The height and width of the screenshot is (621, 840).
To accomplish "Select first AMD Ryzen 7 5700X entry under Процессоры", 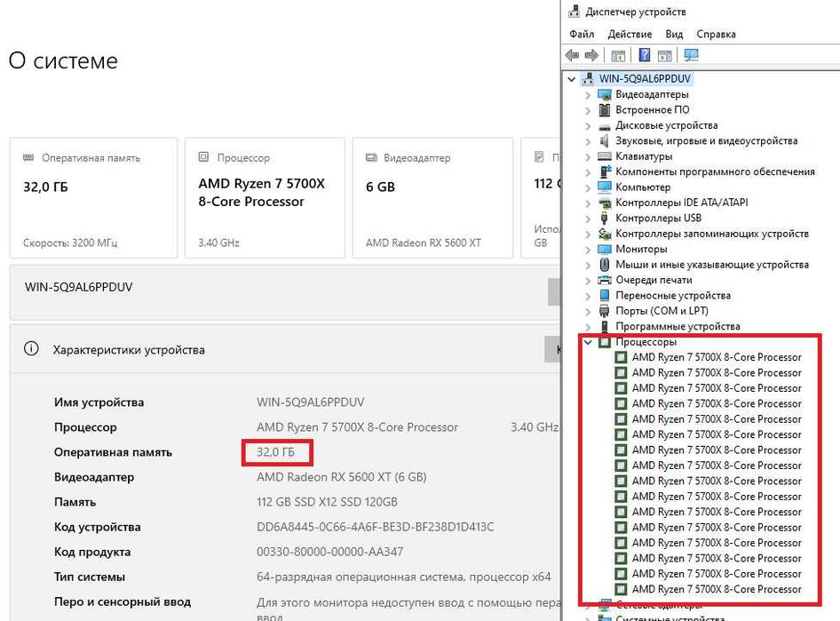I will click(x=717, y=357).
